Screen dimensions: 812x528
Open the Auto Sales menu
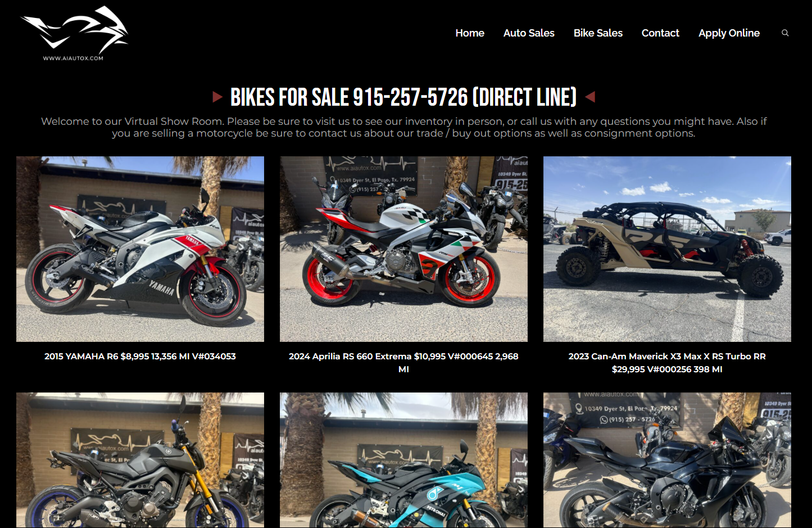pos(529,33)
